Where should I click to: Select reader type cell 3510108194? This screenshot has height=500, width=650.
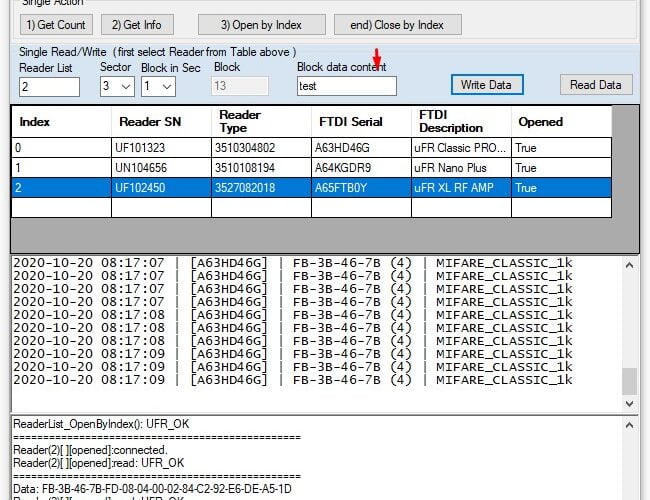(261, 168)
